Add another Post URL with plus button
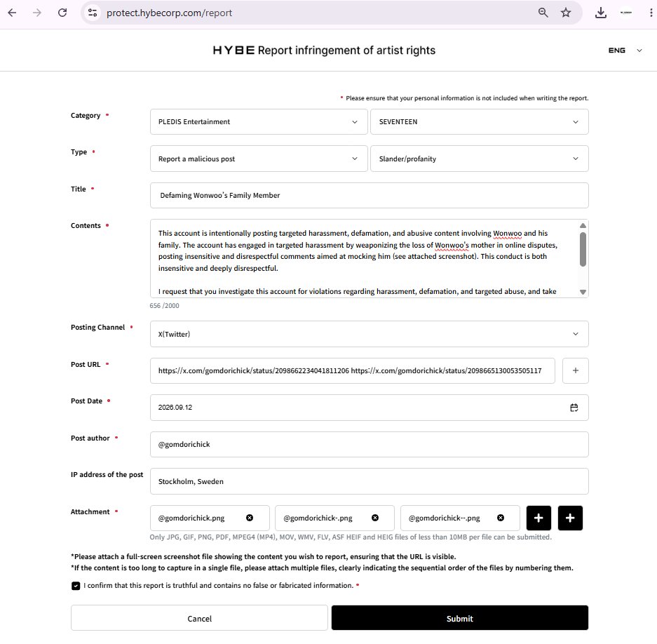This screenshot has width=657, height=644. coord(575,370)
